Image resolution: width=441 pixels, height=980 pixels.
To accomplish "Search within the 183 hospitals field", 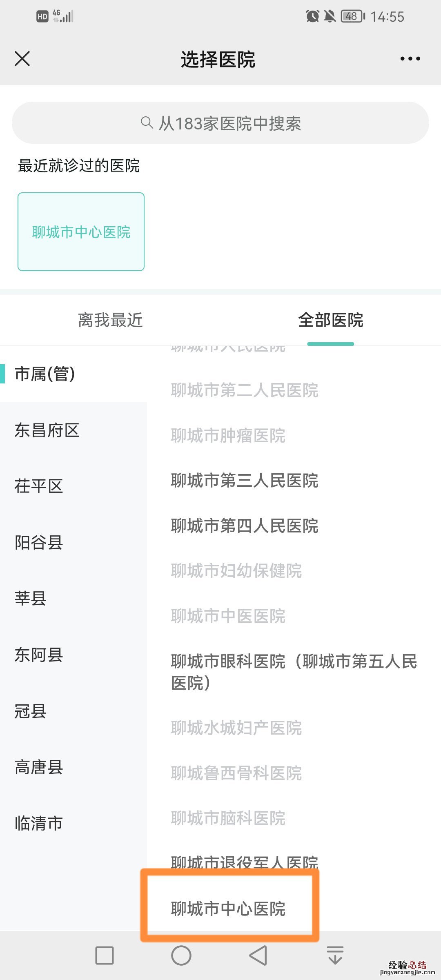I will 229,123.
